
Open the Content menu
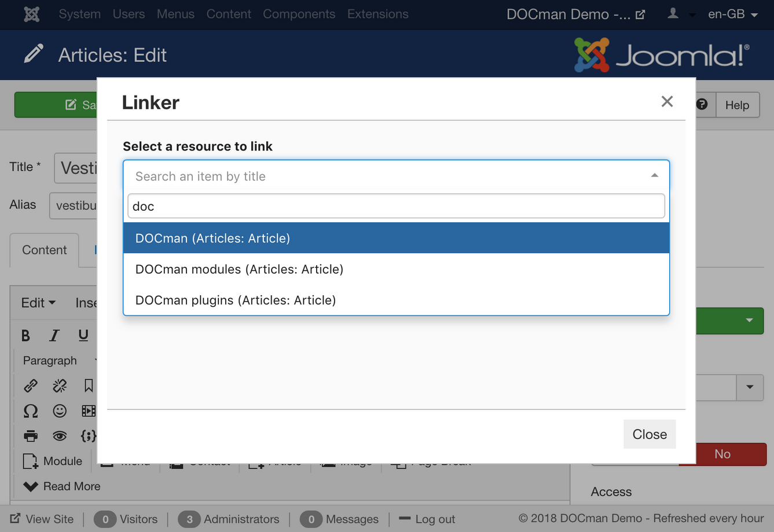pyautogui.click(x=229, y=14)
